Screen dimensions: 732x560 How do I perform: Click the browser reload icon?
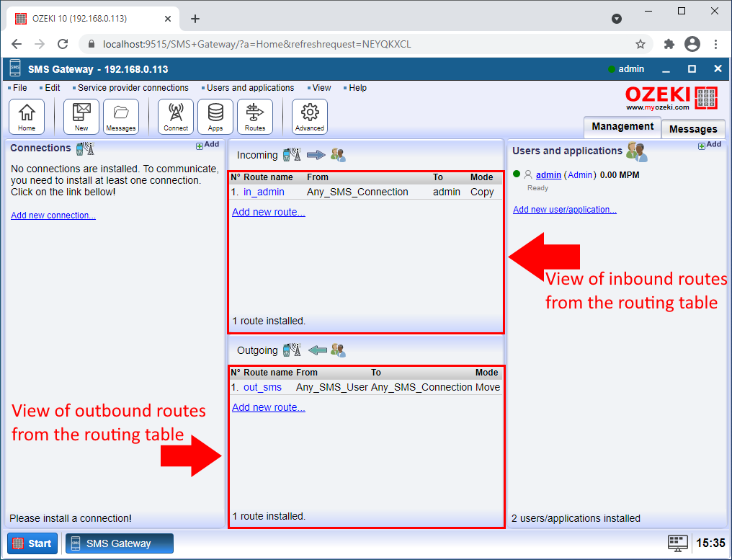click(63, 44)
